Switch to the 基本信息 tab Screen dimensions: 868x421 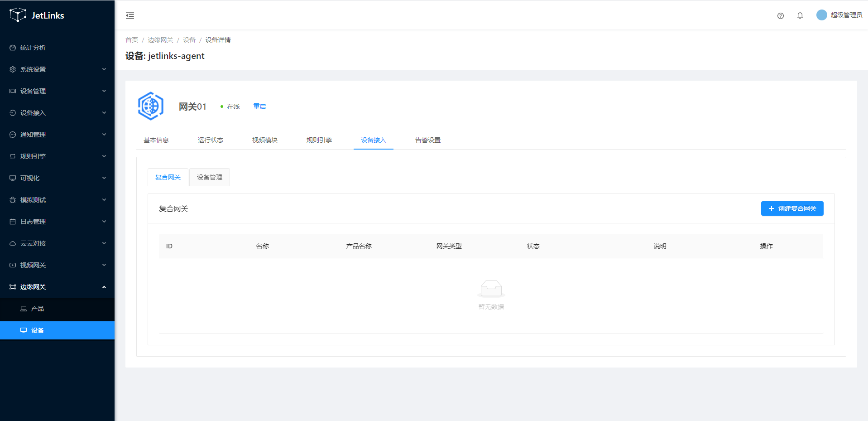tap(156, 140)
